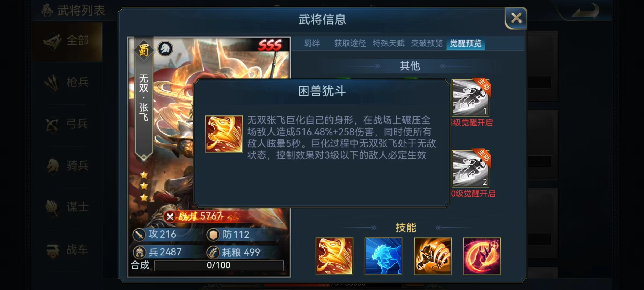Filter generals list by 弓兵
644x290 pixels.
click(x=68, y=124)
